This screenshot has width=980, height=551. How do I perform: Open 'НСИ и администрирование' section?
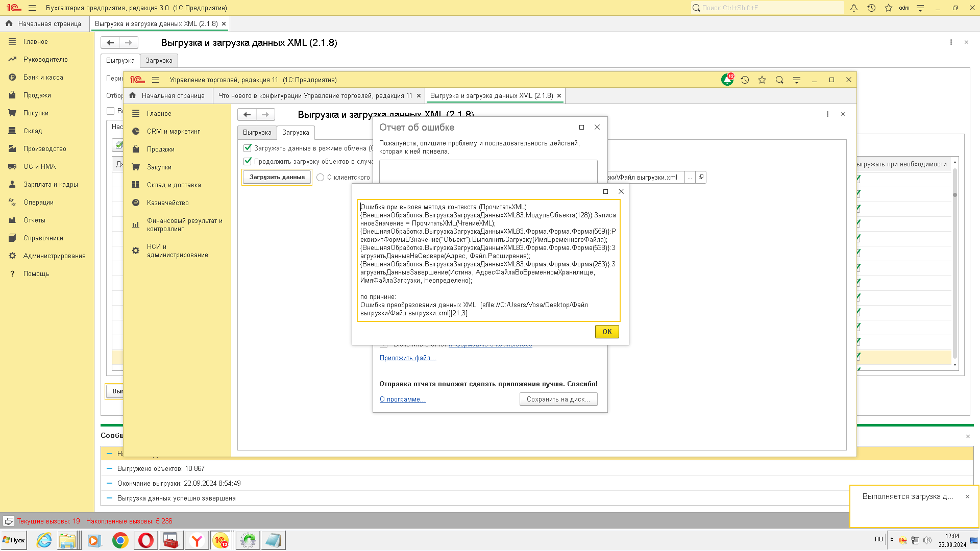pyautogui.click(x=177, y=251)
